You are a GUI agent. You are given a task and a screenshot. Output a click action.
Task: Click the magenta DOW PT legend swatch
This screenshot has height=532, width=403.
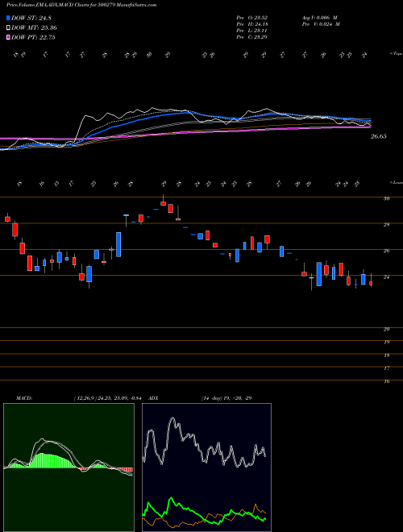[x=8, y=37]
